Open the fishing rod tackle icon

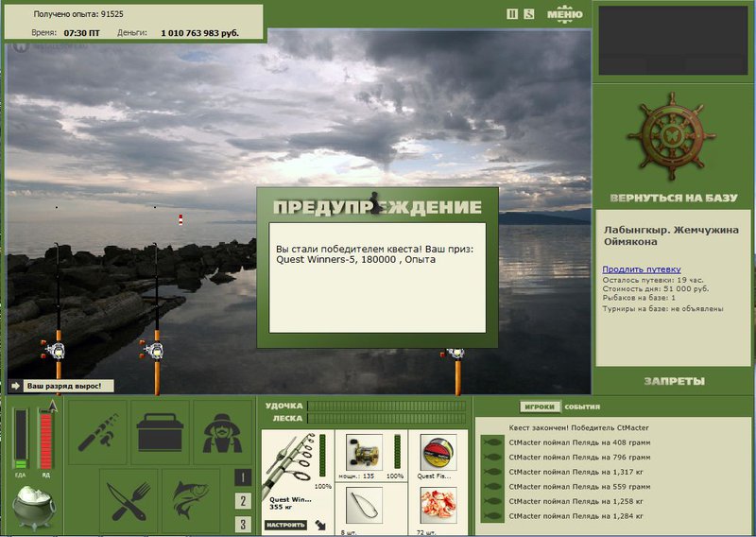98,432
